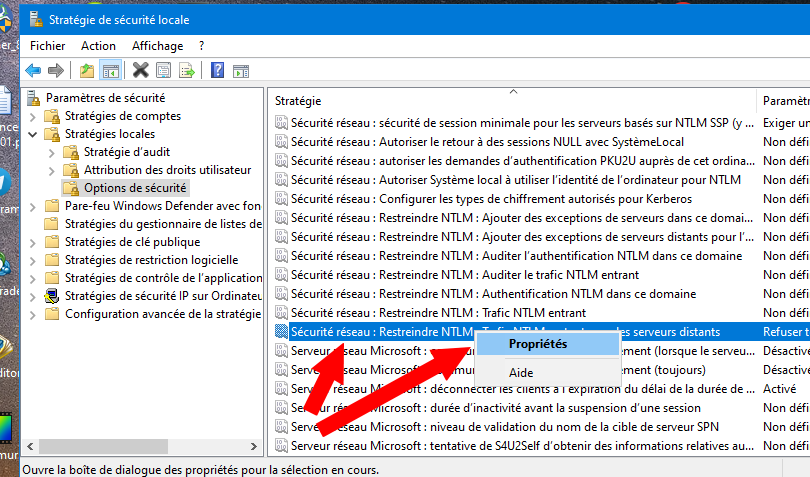Click the Pare-feu Windows Defender folder icon

click(x=52, y=206)
